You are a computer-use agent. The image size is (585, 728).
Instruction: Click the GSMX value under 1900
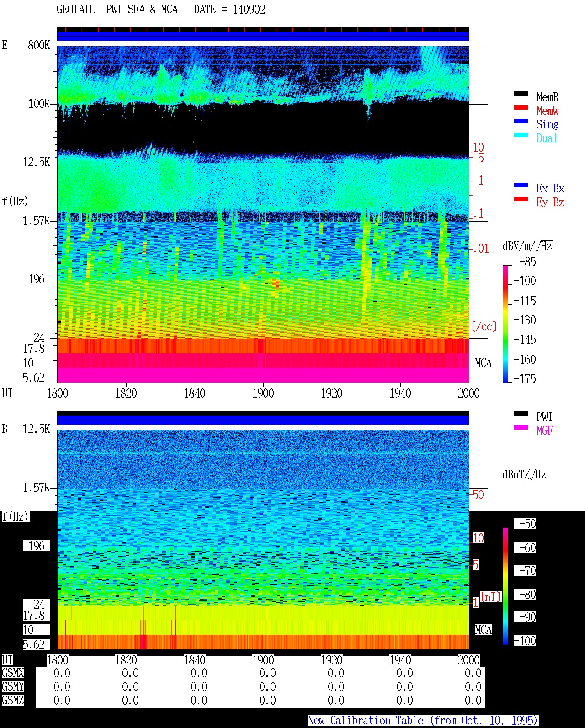click(267, 673)
